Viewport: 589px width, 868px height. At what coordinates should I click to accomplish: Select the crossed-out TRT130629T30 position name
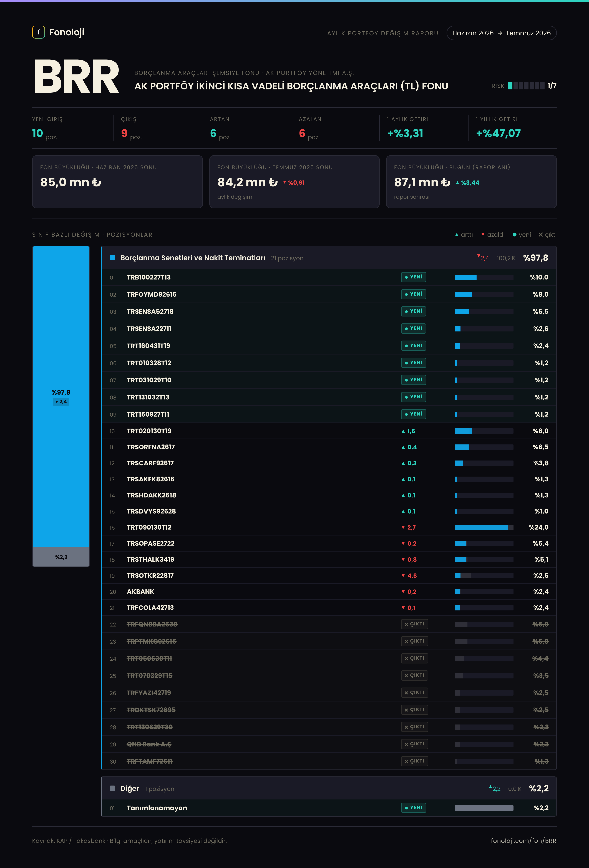150,727
